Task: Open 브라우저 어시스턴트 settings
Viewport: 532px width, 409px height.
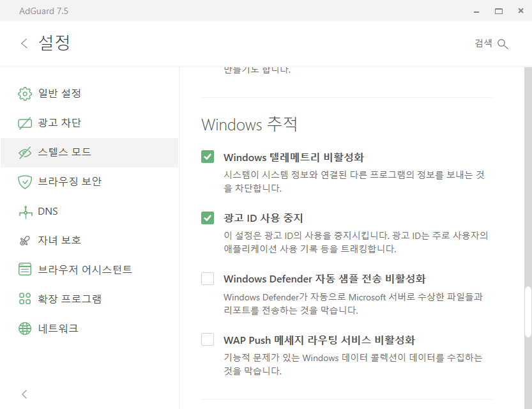Action: pos(89,270)
